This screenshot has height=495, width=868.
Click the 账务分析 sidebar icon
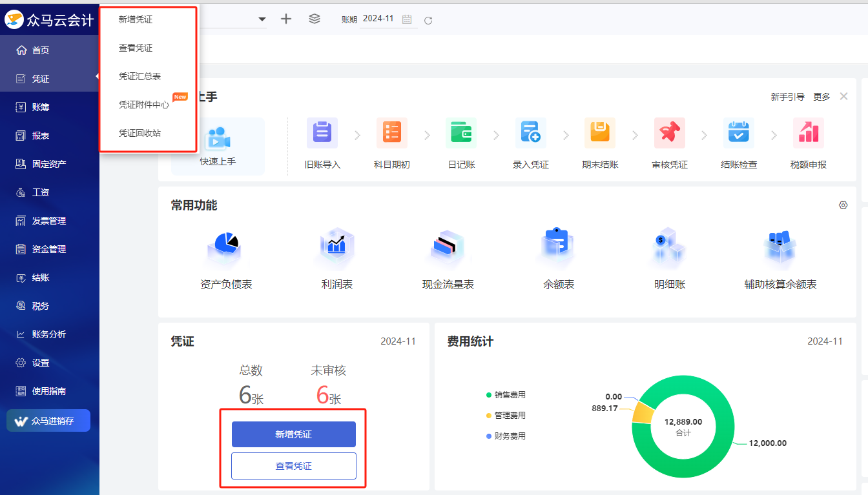click(21, 334)
